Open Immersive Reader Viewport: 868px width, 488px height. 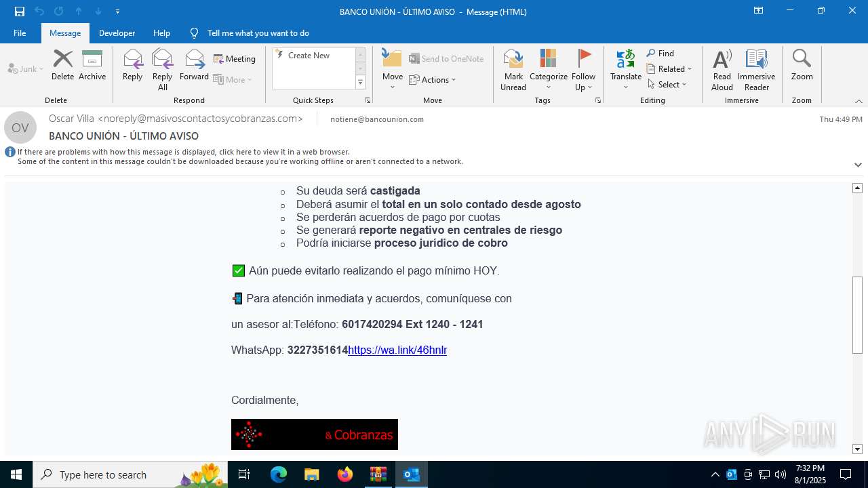[x=756, y=70]
